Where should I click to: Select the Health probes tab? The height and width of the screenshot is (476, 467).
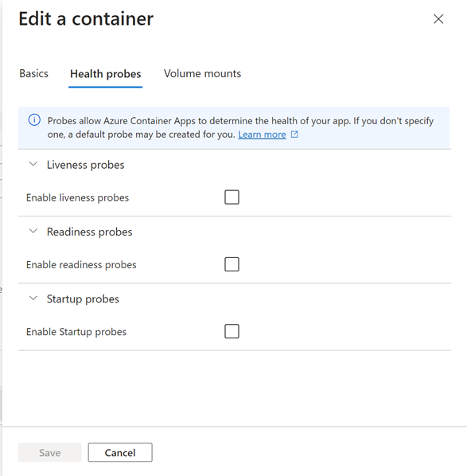(x=105, y=74)
